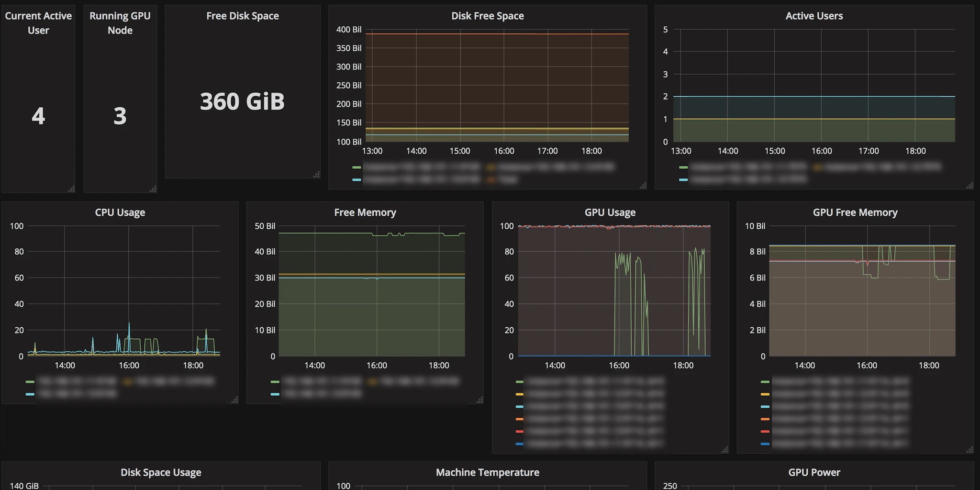Open the CPU Usage panel title menu
Screen dimensions: 980x490
point(120,212)
